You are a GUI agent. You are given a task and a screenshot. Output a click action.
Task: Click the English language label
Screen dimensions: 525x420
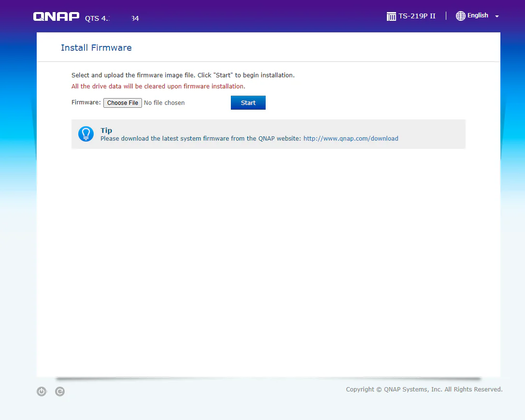(x=478, y=15)
